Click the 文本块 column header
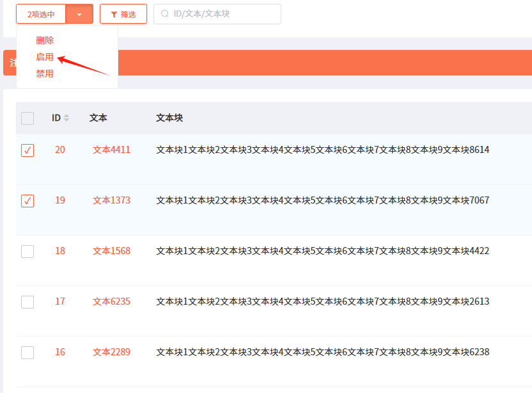 click(169, 118)
